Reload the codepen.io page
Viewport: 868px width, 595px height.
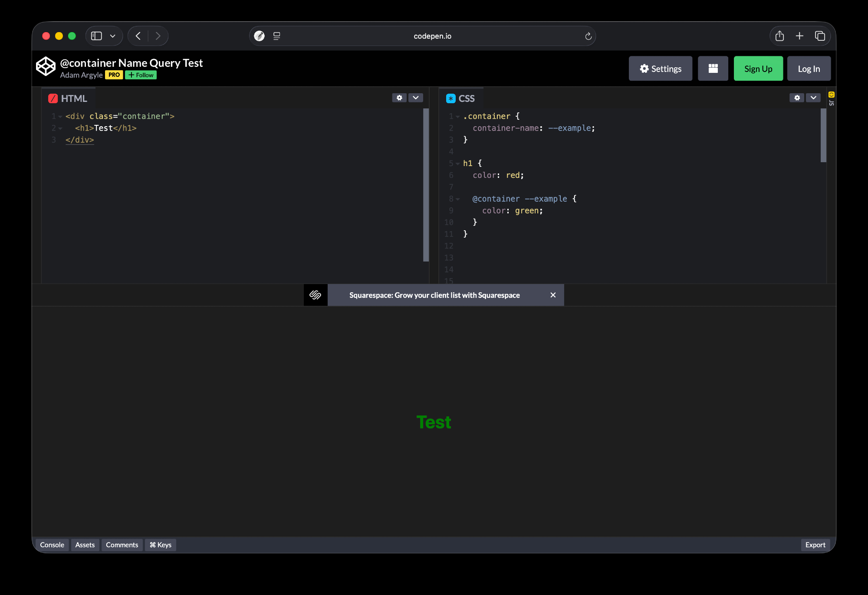coord(588,36)
